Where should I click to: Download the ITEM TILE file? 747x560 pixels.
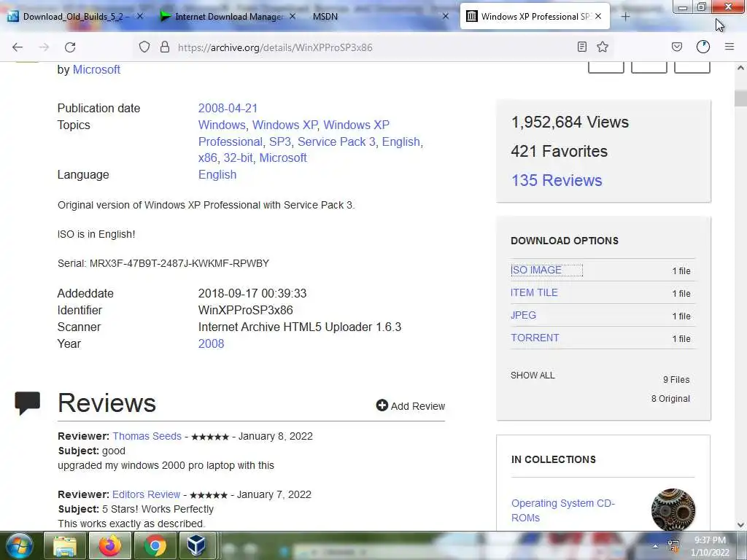[x=534, y=293]
